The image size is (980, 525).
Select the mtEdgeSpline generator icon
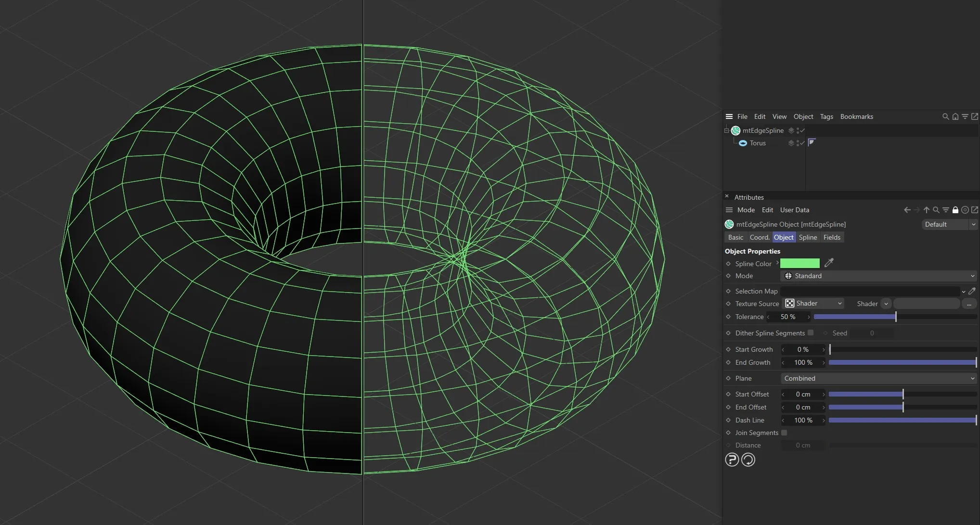click(735, 130)
